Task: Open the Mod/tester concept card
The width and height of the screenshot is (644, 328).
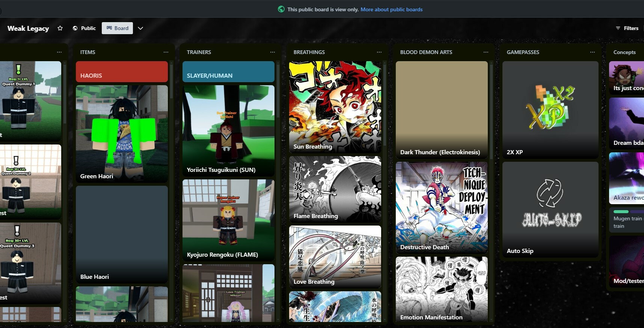Action: (626, 262)
